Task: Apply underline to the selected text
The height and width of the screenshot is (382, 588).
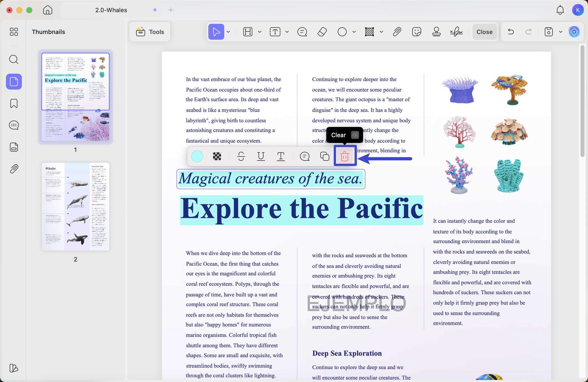Action: pos(261,156)
